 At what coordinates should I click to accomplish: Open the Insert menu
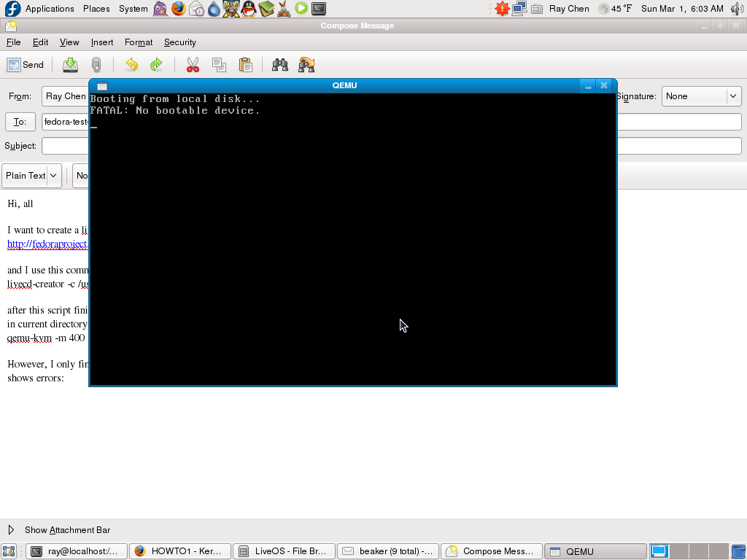coord(102,42)
